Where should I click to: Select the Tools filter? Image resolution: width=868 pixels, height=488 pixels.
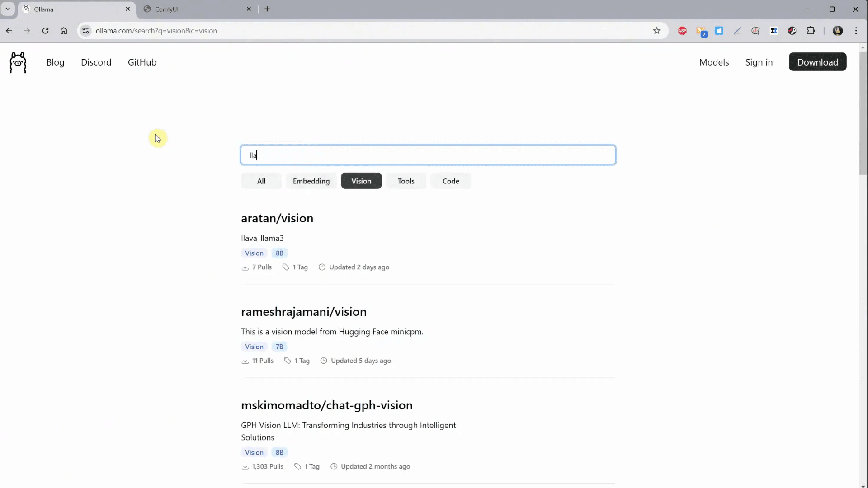coord(406,181)
